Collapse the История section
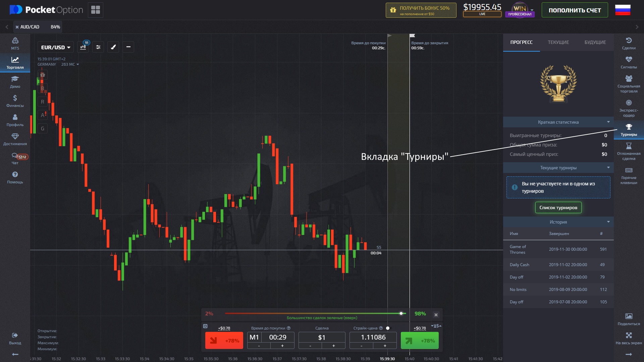The width and height of the screenshot is (644, 362). point(608,222)
